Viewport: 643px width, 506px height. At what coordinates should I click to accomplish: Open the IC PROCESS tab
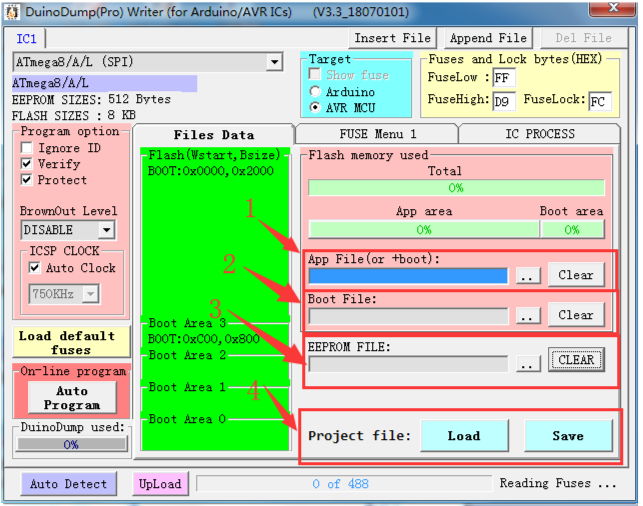point(540,134)
